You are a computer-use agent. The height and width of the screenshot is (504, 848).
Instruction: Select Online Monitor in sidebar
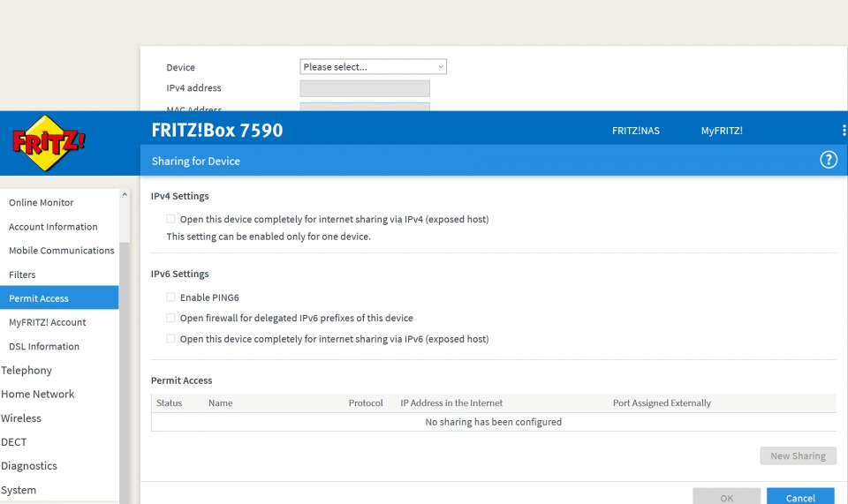pyautogui.click(x=42, y=203)
